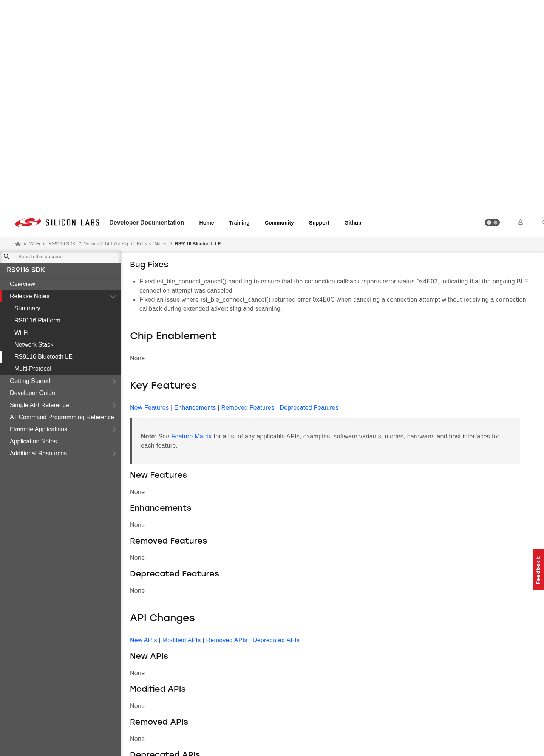Select RS9116 Bluetooth LE in sidebar

pyautogui.click(x=60, y=357)
